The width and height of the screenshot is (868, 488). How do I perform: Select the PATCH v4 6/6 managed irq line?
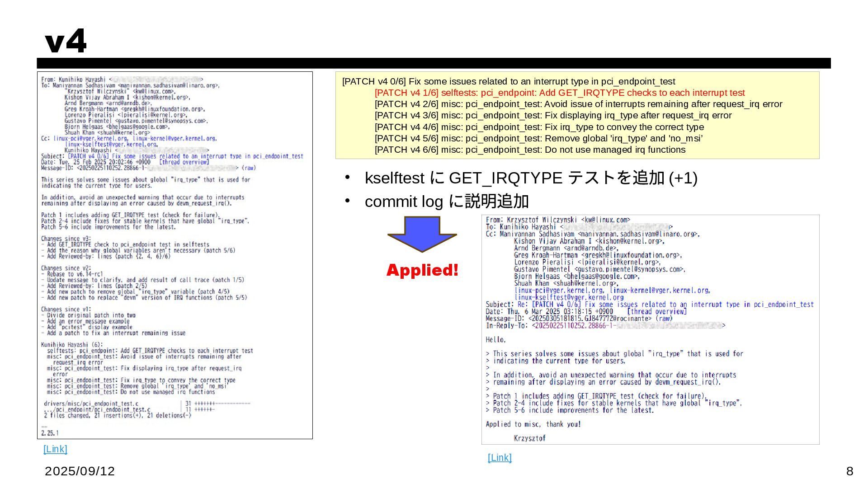pyautogui.click(x=529, y=150)
